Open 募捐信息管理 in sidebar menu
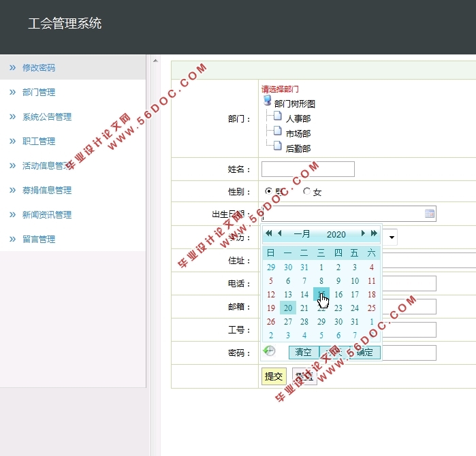Image resolution: width=476 pixels, height=456 pixels. [47, 191]
